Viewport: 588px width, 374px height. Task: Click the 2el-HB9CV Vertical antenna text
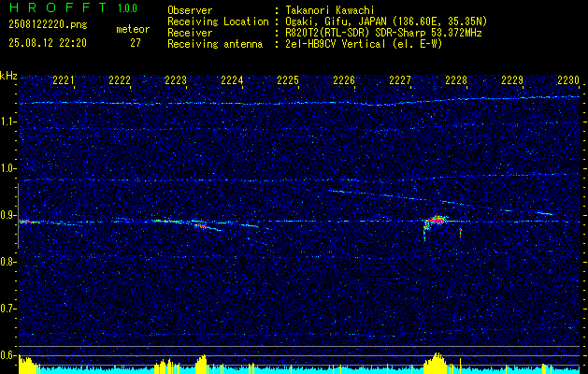(364, 44)
